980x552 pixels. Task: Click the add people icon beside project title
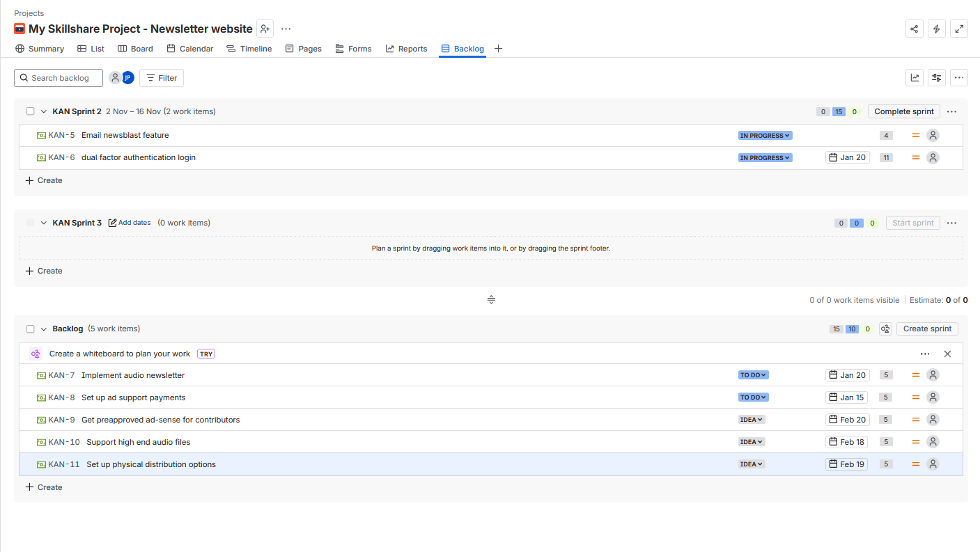[265, 29]
